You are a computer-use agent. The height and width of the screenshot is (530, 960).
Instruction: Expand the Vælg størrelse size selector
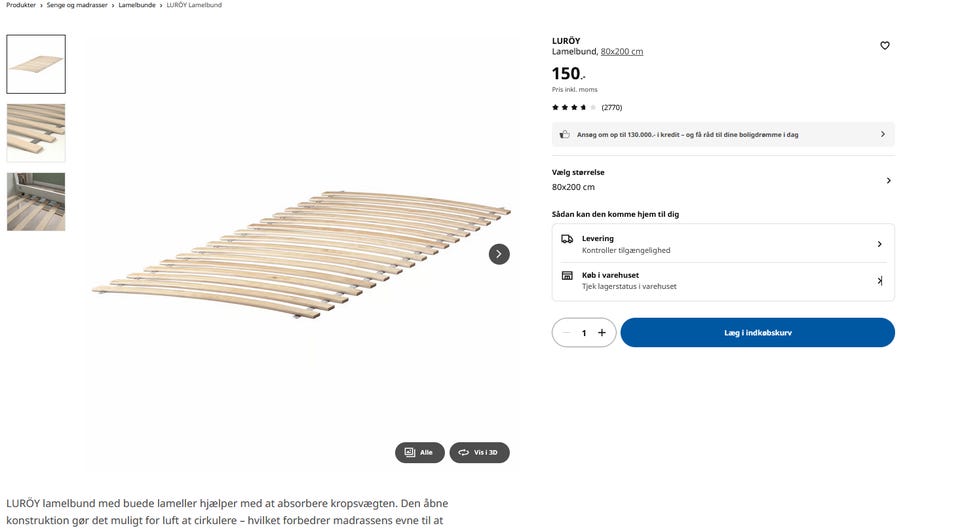(888, 180)
